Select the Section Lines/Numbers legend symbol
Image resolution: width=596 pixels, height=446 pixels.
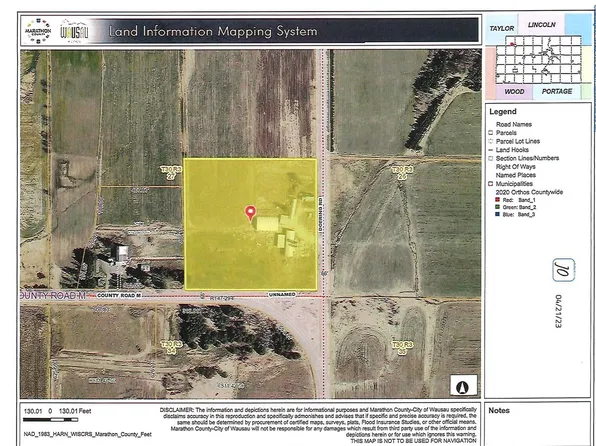tap(491, 158)
